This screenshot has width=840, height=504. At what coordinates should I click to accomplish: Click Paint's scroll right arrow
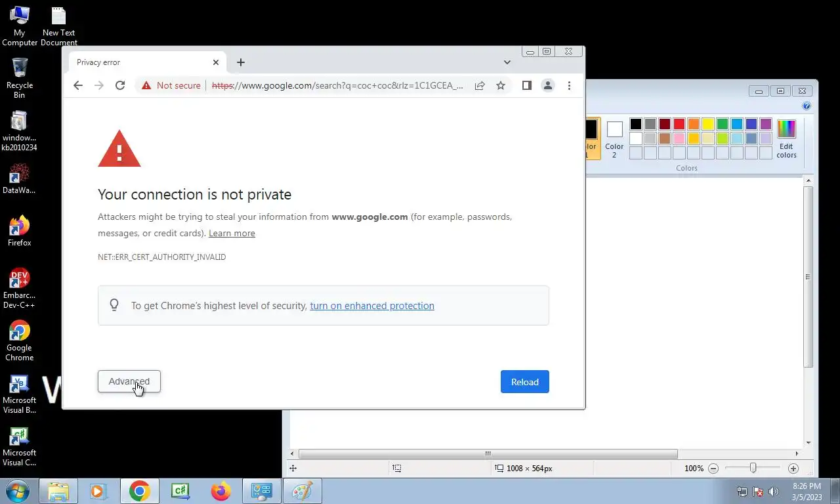click(x=797, y=453)
